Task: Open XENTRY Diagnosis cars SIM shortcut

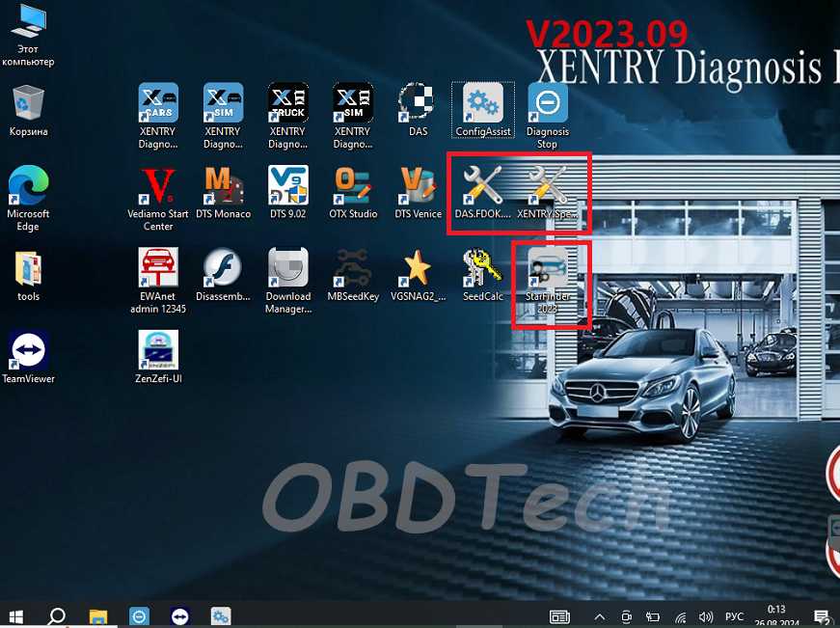Action: point(223,116)
